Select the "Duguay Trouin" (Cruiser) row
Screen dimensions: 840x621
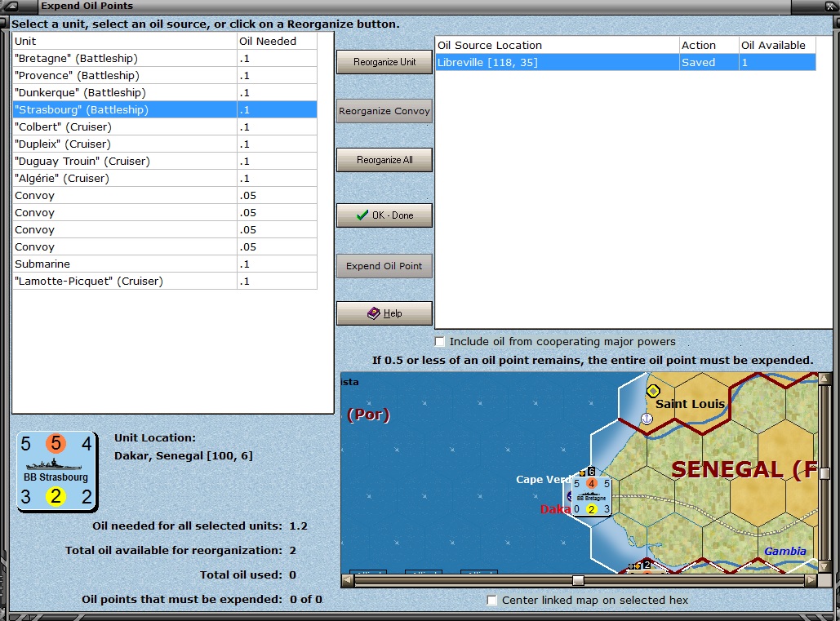click(165, 161)
